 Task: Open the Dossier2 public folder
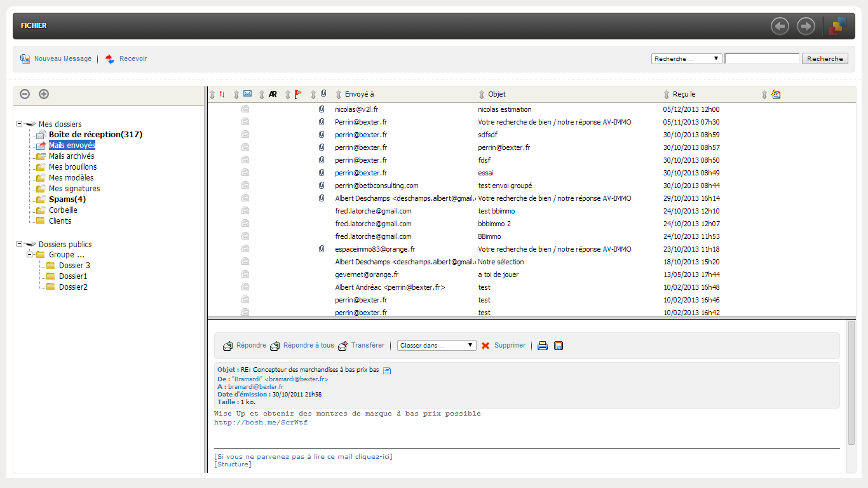(x=73, y=287)
